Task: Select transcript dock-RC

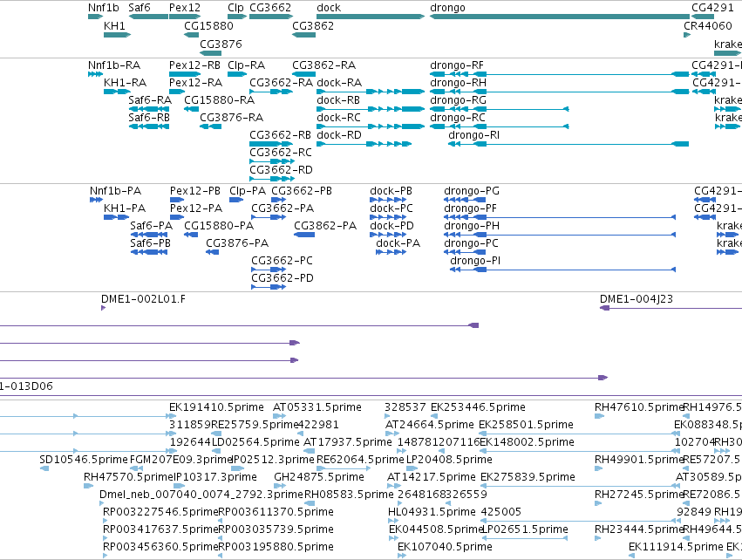Action: click(338, 118)
